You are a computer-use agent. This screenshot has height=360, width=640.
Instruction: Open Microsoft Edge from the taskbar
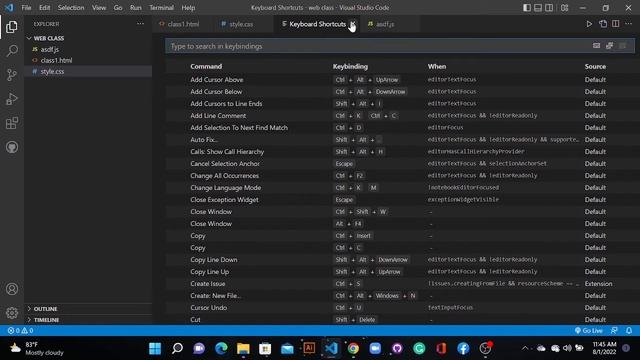coord(221,349)
